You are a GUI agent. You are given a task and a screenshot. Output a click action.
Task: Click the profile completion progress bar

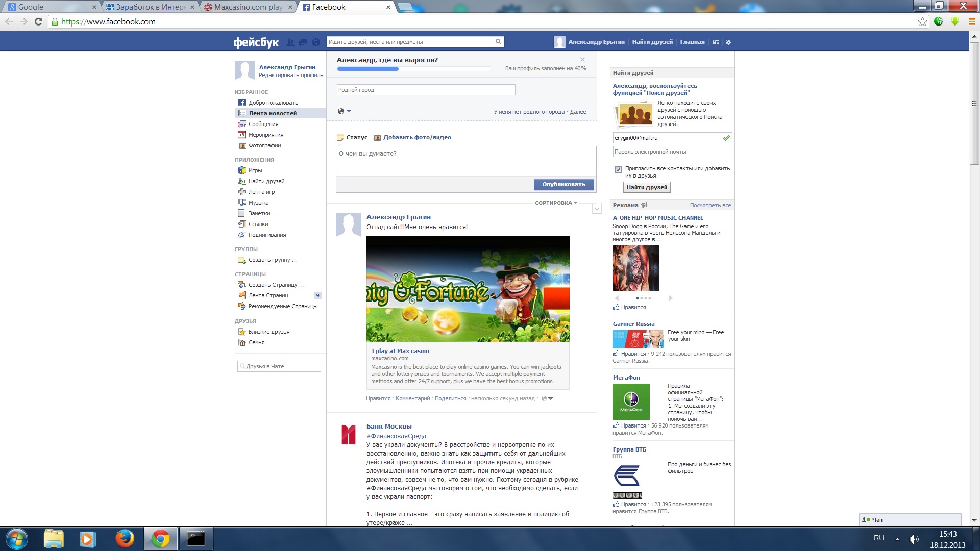(x=413, y=69)
